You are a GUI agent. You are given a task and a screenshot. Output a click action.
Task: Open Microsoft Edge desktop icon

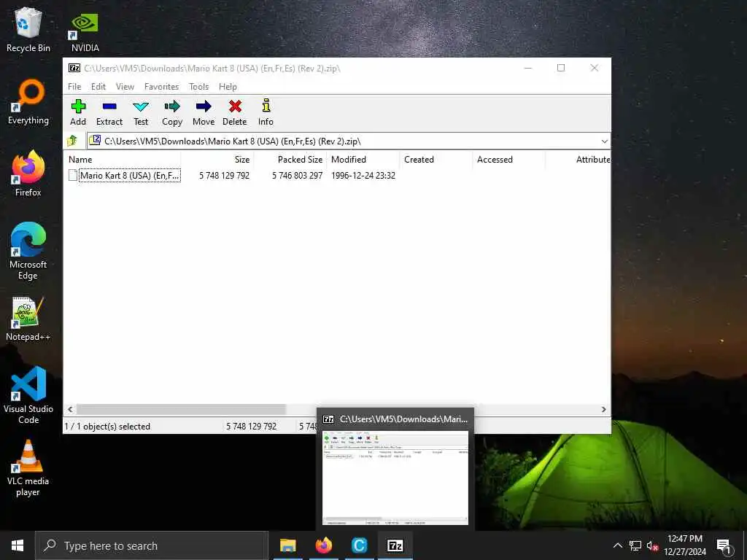click(28, 251)
